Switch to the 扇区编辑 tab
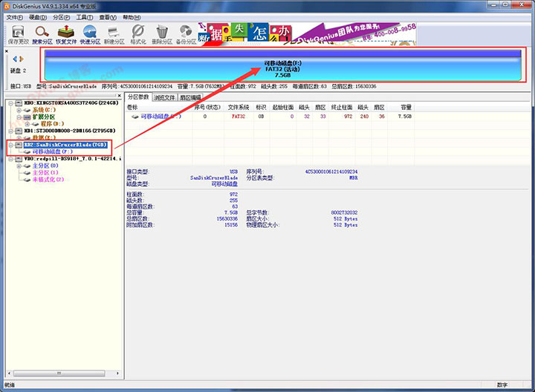This screenshot has height=392, width=535. (x=191, y=97)
